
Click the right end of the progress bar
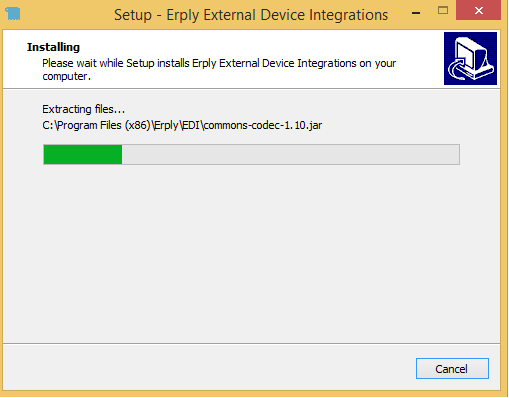pos(455,155)
